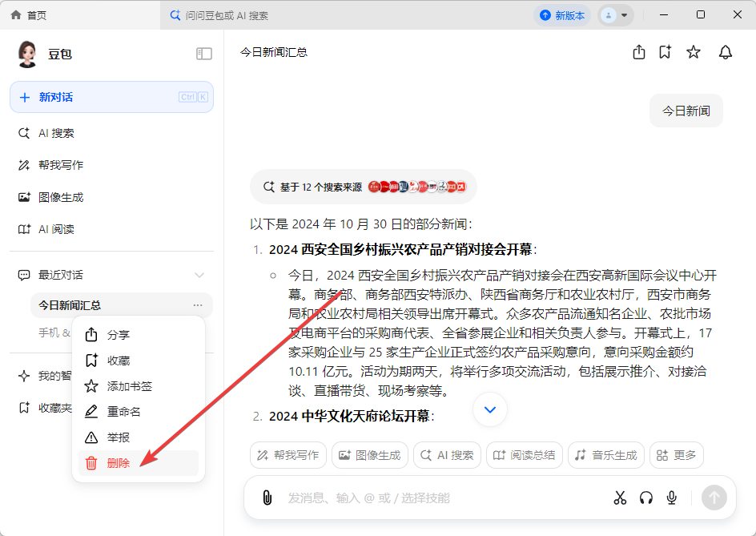
Task: Click heading 2024 中华文化天府论坛开幕
Action: coord(349,417)
